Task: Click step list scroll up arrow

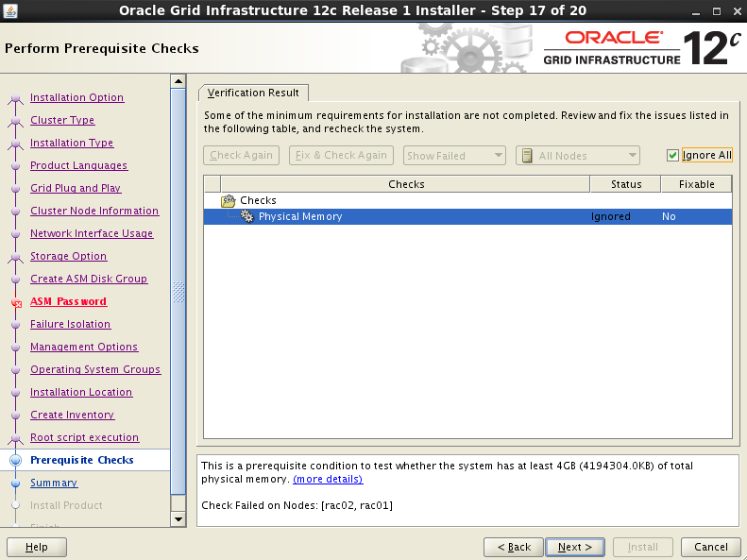Action: click(x=178, y=81)
